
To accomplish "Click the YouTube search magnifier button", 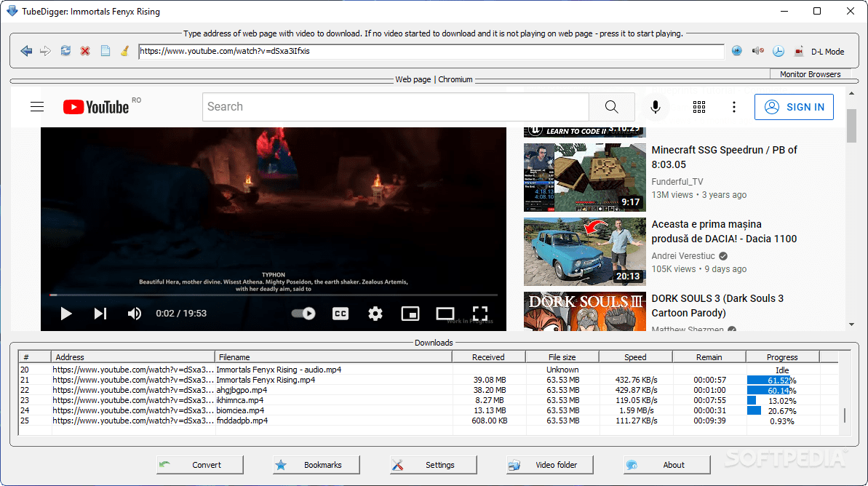I will [x=612, y=107].
